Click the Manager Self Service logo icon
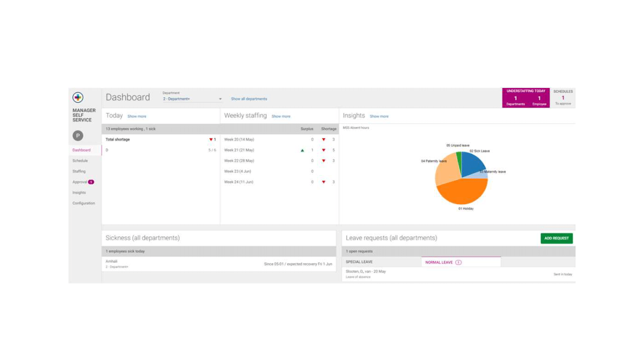 point(77,98)
